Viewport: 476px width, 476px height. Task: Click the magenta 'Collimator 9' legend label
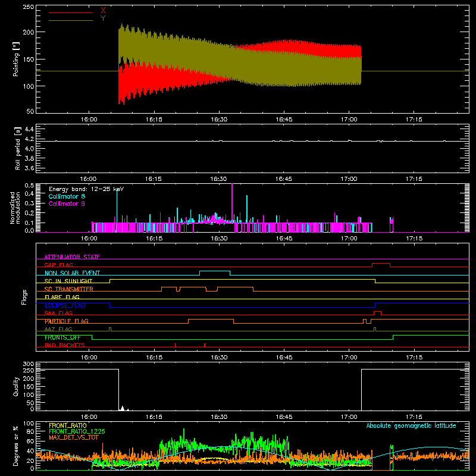[x=67, y=203]
